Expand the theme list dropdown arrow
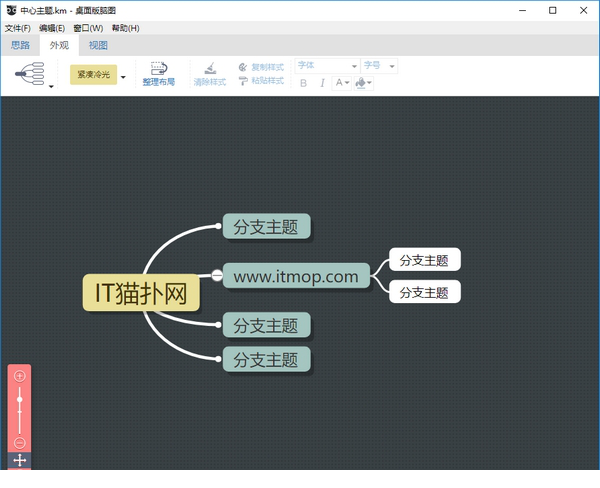 coord(123,77)
